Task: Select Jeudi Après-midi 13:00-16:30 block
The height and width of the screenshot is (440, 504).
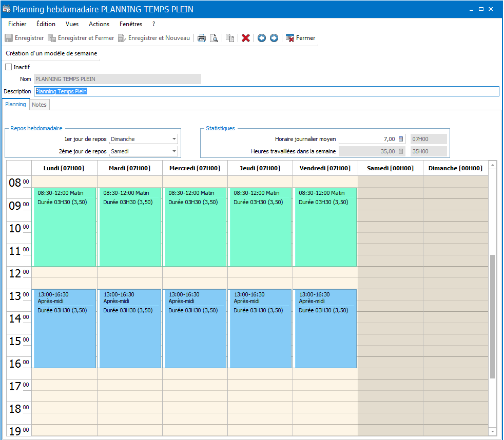Action: pos(261,329)
